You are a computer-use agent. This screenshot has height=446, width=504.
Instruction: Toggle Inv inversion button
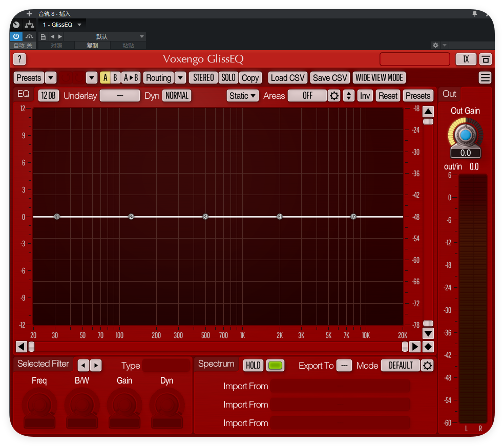[365, 96]
